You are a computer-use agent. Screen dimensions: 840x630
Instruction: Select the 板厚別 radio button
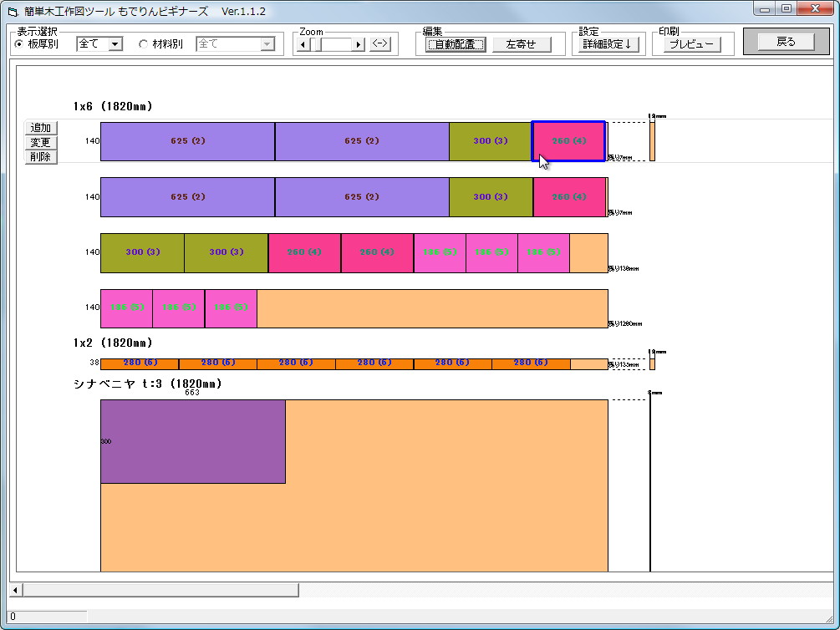tap(18, 44)
